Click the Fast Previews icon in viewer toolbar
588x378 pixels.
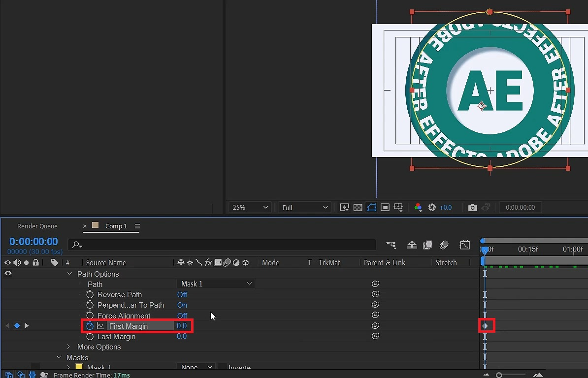(344, 207)
